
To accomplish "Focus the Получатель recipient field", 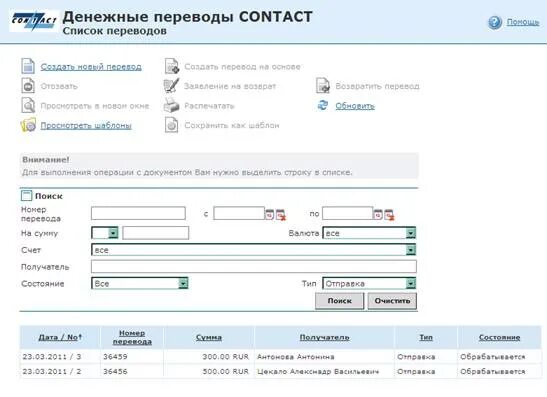I will pyautogui.click(x=254, y=267).
